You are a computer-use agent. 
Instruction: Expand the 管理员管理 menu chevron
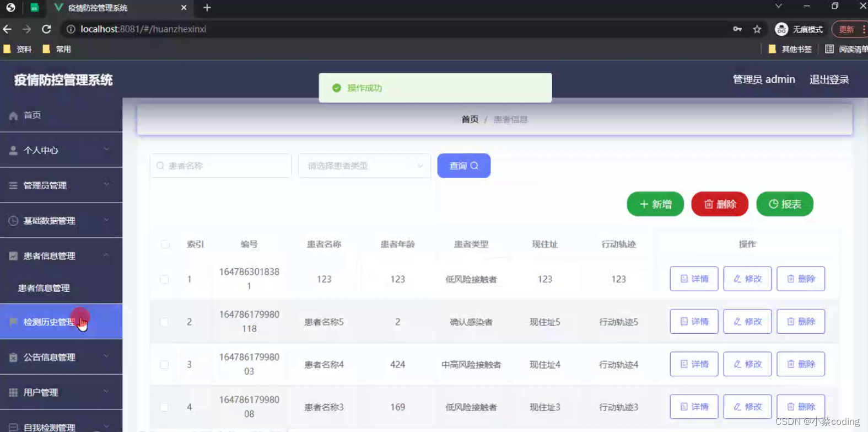point(106,185)
